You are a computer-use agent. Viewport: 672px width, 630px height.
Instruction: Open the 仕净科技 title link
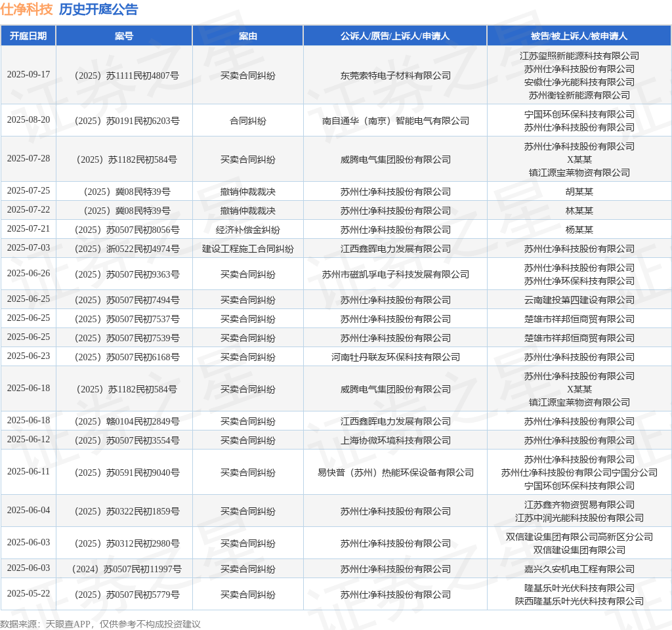26,9
